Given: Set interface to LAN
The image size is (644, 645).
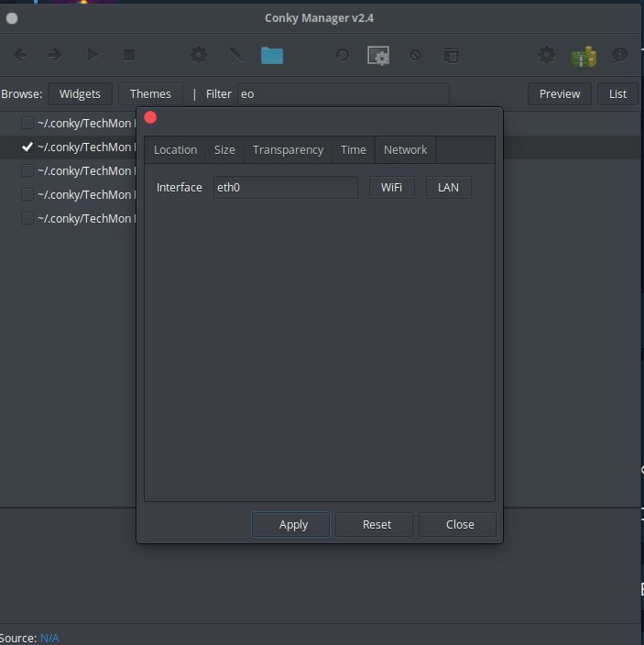Looking at the screenshot, I should pyautogui.click(x=448, y=188).
